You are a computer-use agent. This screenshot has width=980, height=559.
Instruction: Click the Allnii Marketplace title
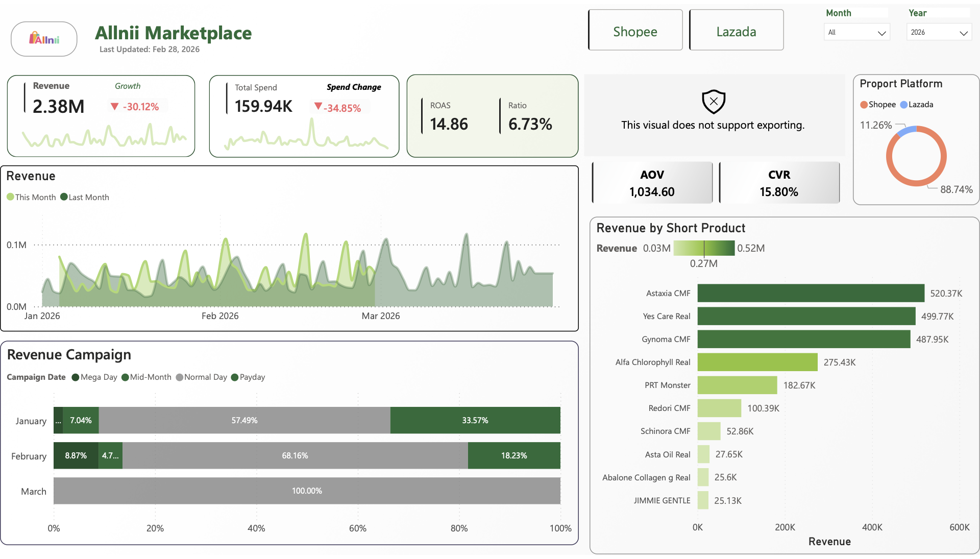point(173,33)
